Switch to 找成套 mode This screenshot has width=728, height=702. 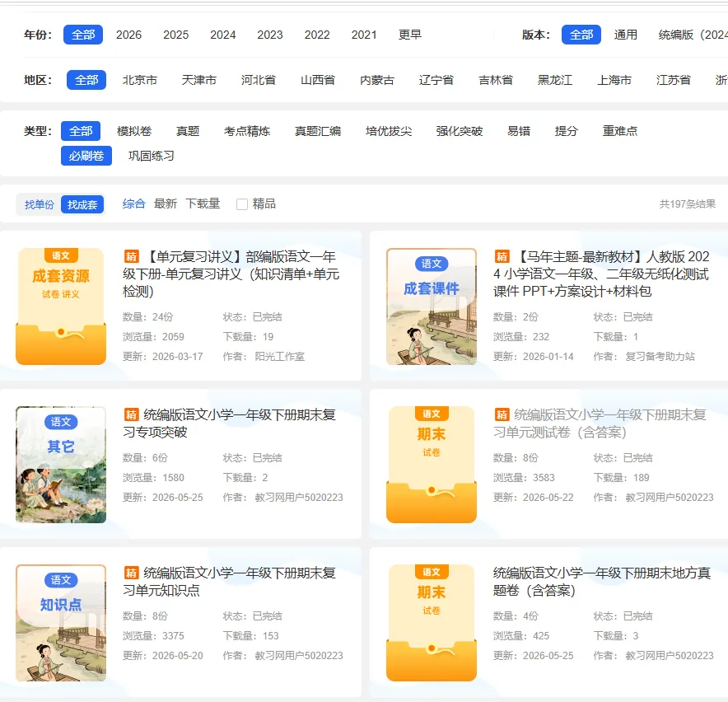click(x=82, y=204)
